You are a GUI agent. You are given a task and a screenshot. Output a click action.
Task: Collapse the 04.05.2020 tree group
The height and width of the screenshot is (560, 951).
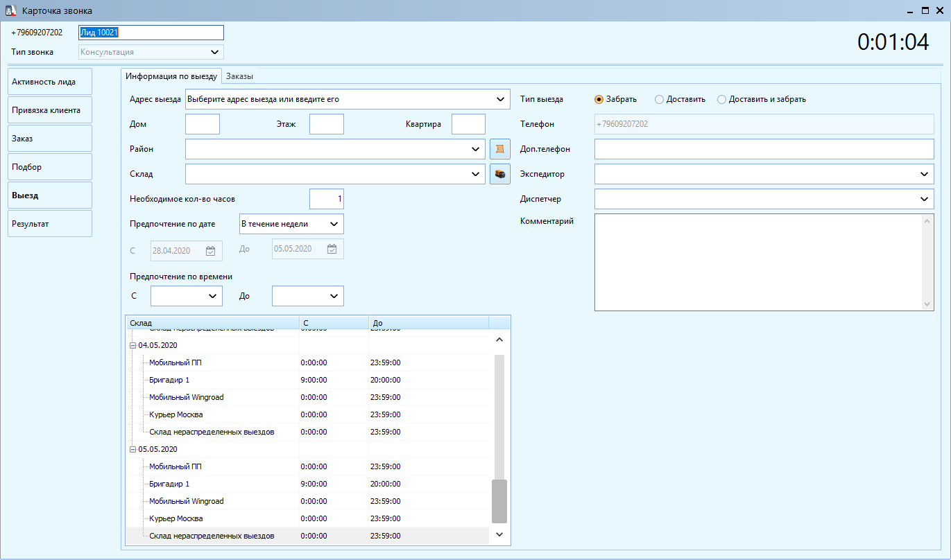click(133, 345)
